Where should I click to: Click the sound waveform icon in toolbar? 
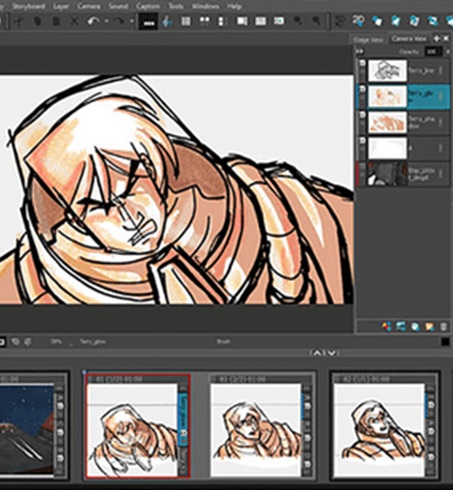pos(166,22)
